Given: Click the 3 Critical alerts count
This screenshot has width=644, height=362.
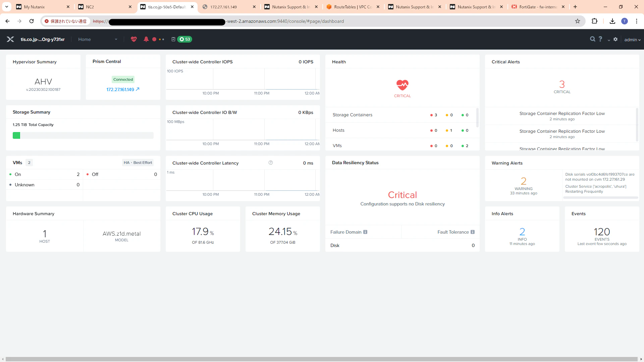Looking at the screenshot, I should 562,84.
